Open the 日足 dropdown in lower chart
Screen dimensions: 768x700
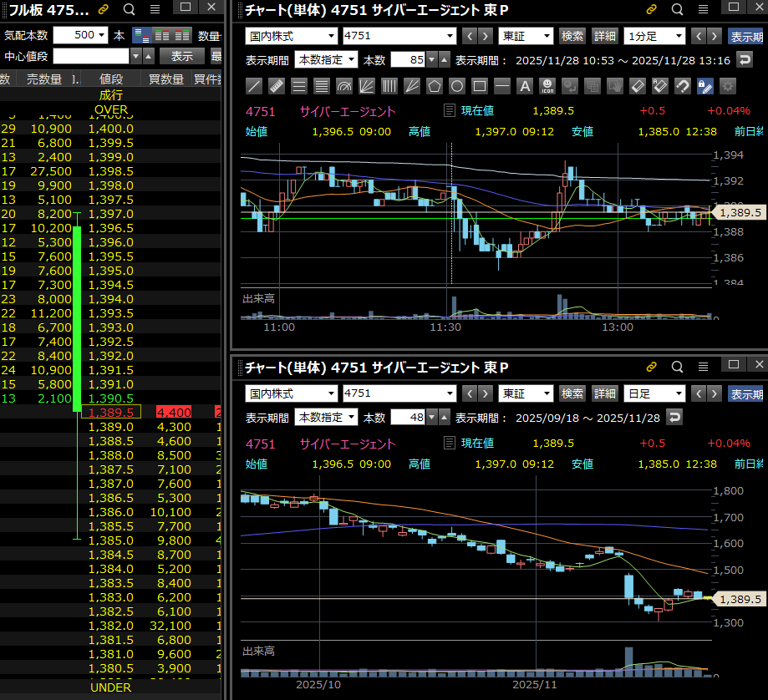point(654,393)
